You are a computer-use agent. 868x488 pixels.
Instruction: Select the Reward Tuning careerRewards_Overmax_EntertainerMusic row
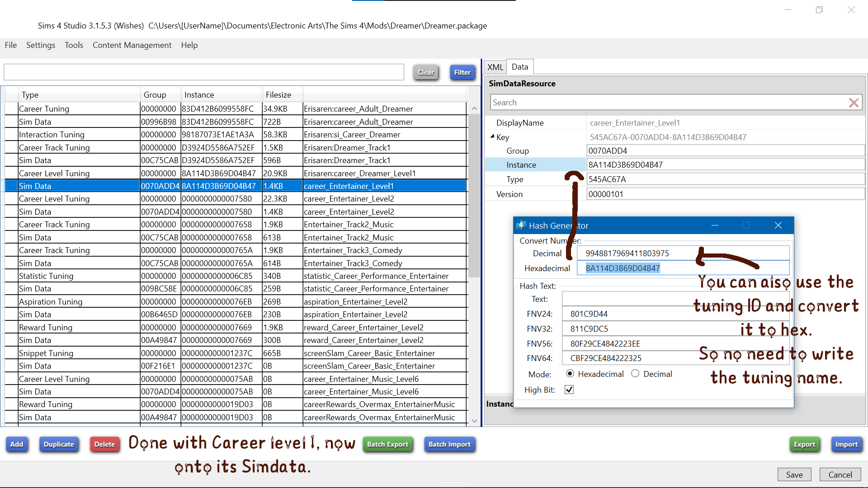point(236,404)
